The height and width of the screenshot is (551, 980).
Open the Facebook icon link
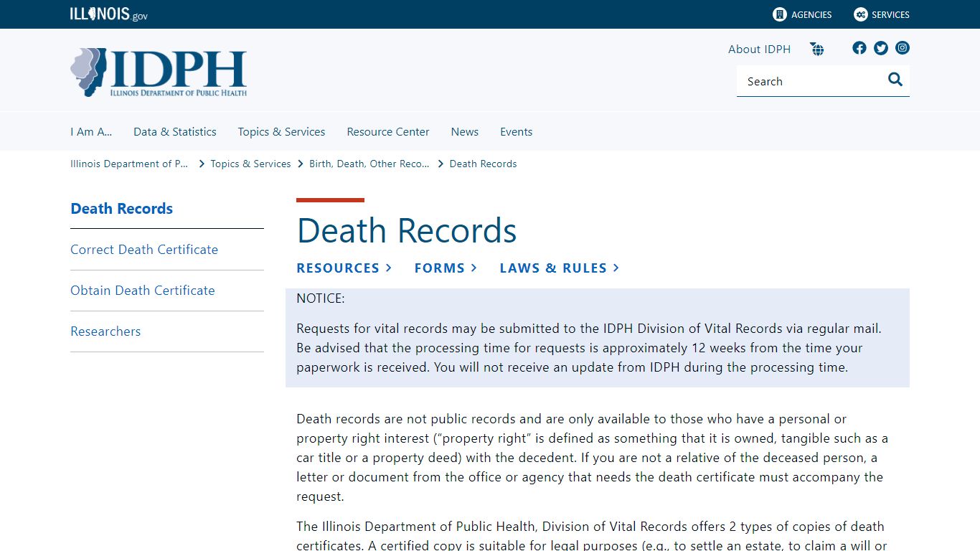(x=859, y=48)
